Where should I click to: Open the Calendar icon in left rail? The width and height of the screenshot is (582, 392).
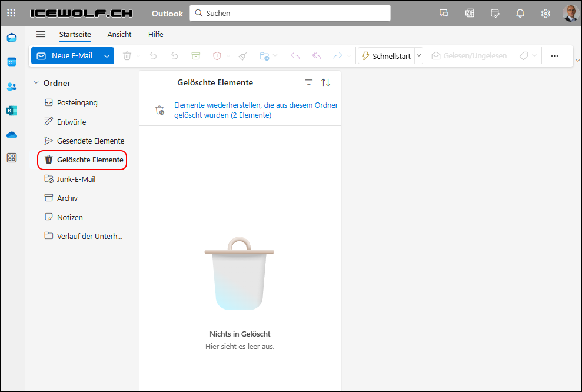[12, 62]
